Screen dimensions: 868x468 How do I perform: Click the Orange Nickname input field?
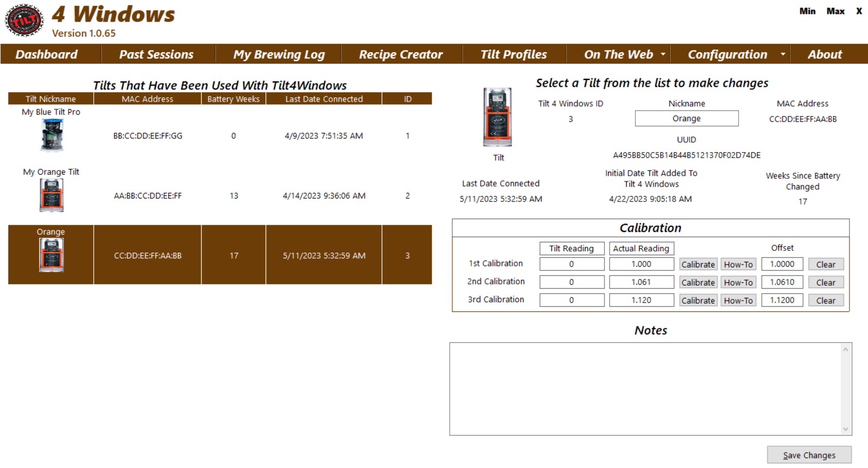coord(686,118)
